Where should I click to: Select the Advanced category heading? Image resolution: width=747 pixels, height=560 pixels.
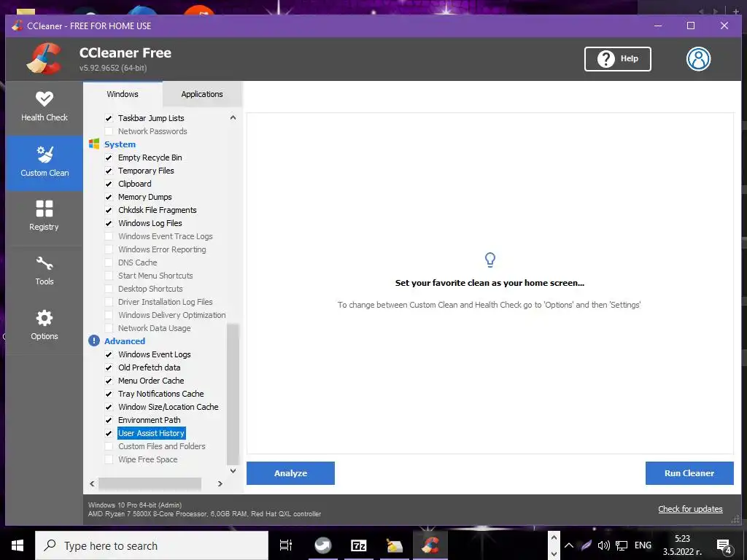coord(125,341)
